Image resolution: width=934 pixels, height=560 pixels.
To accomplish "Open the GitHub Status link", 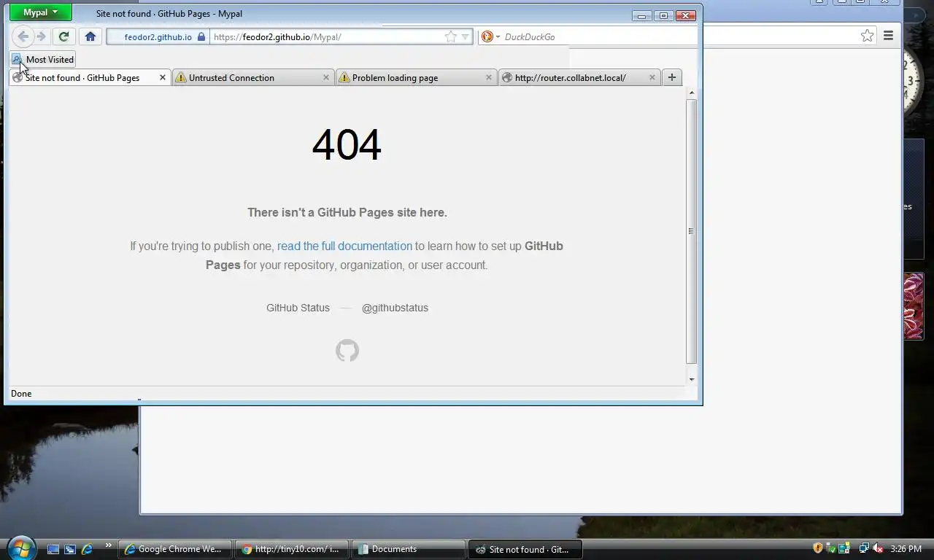I will click(x=298, y=308).
